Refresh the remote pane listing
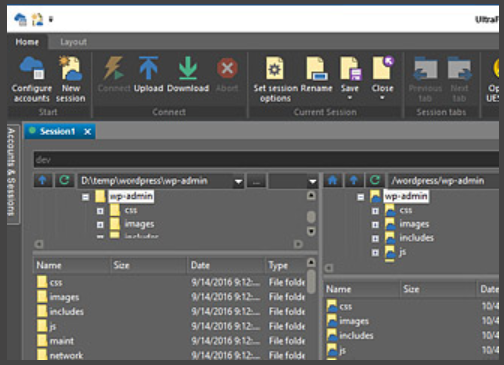The image size is (504, 365). [x=375, y=181]
